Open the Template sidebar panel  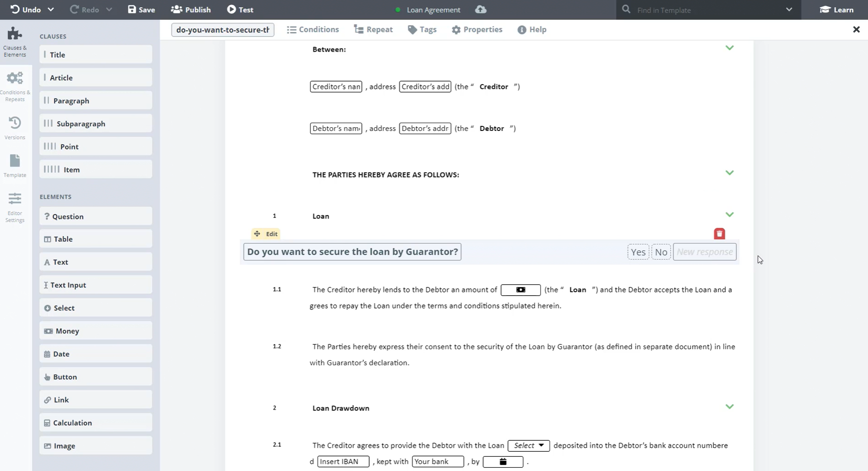(x=15, y=166)
